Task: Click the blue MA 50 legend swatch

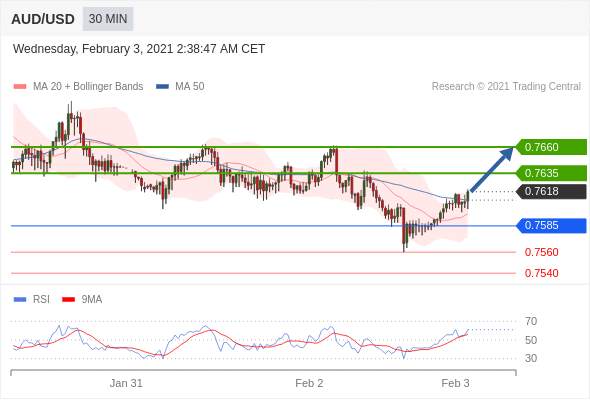Action: [x=162, y=87]
